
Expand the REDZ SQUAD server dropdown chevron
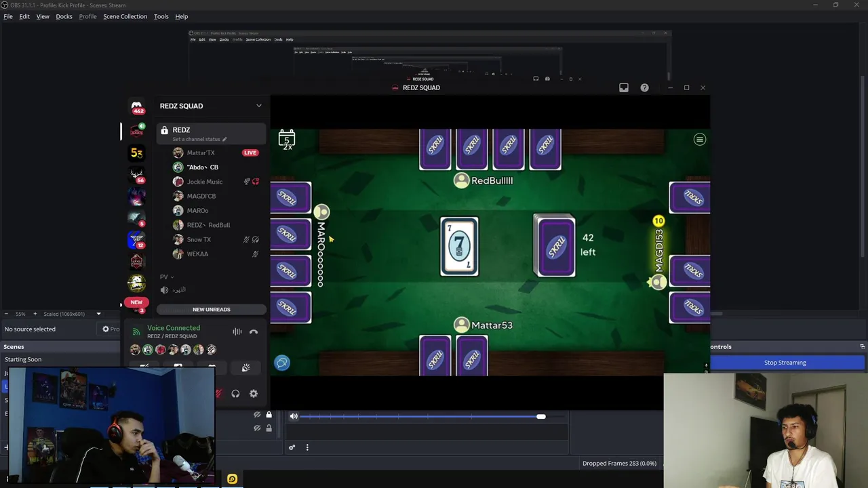coord(258,106)
